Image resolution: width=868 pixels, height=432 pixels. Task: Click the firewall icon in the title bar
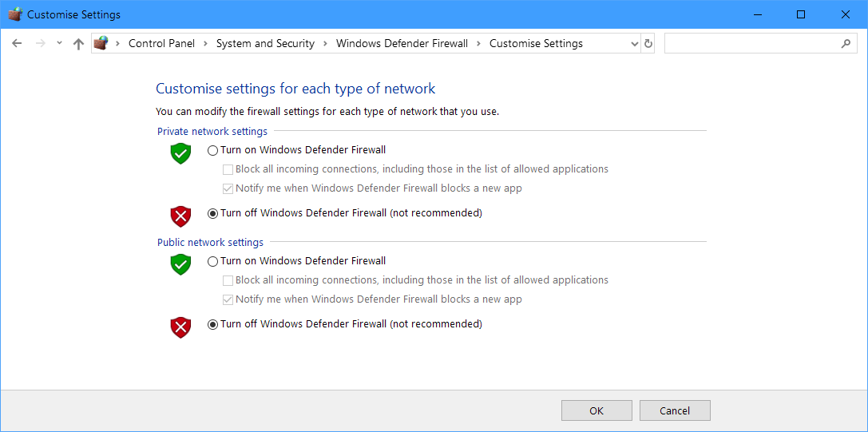[x=15, y=14]
